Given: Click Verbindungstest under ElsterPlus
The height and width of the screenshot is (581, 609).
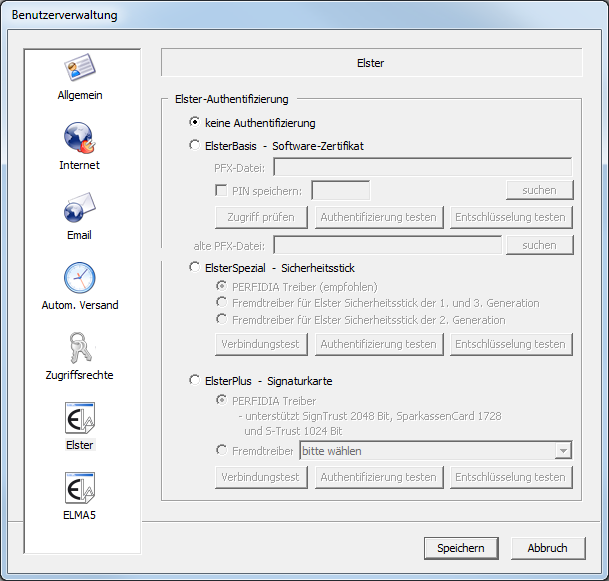Looking at the screenshot, I should point(261,477).
